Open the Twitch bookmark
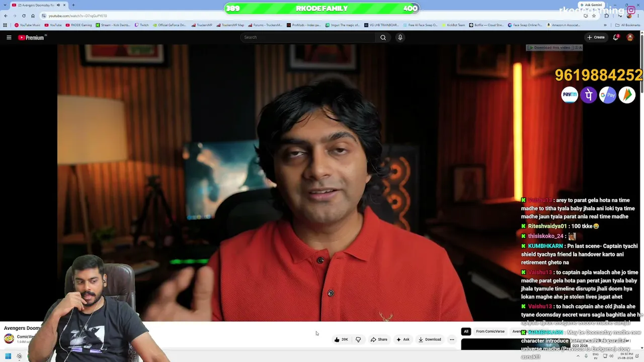This screenshot has width=644, height=362. point(141,25)
